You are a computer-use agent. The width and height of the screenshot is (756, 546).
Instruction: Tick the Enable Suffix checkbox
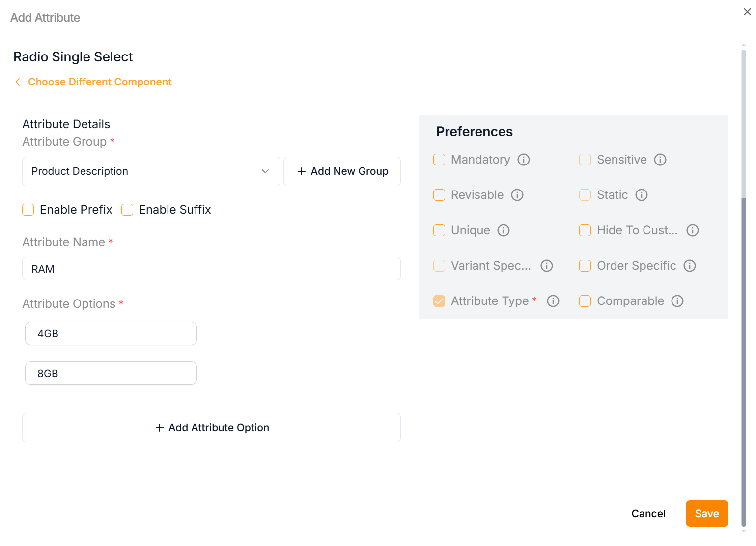click(128, 210)
